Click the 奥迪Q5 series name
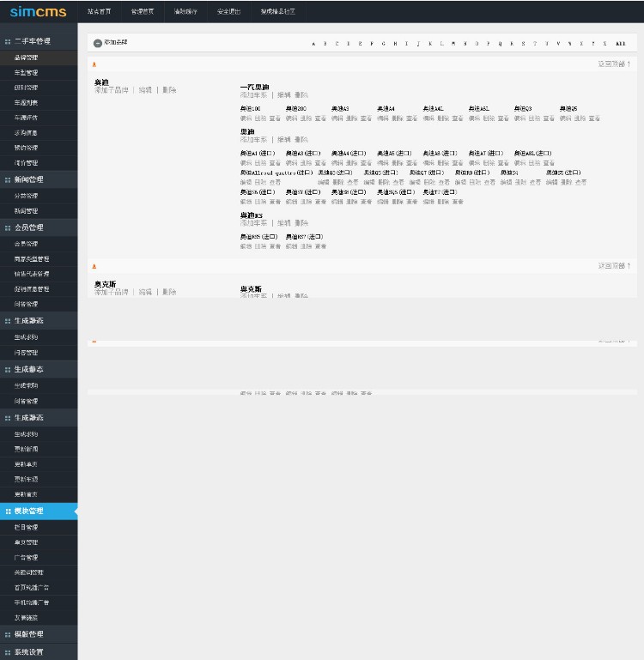Image resolution: width=644 pixels, height=660 pixels. coord(568,109)
